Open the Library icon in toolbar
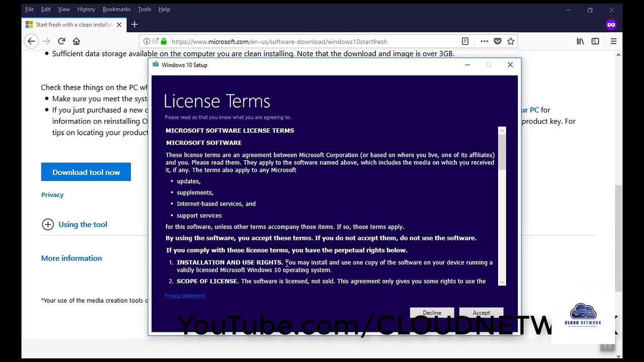This screenshot has width=644, height=362. 580,41
